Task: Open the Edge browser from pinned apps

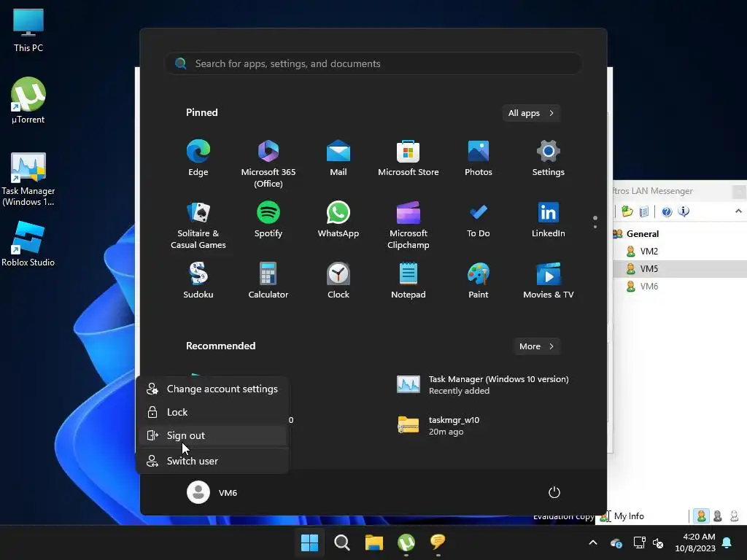Action: coord(198,158)
